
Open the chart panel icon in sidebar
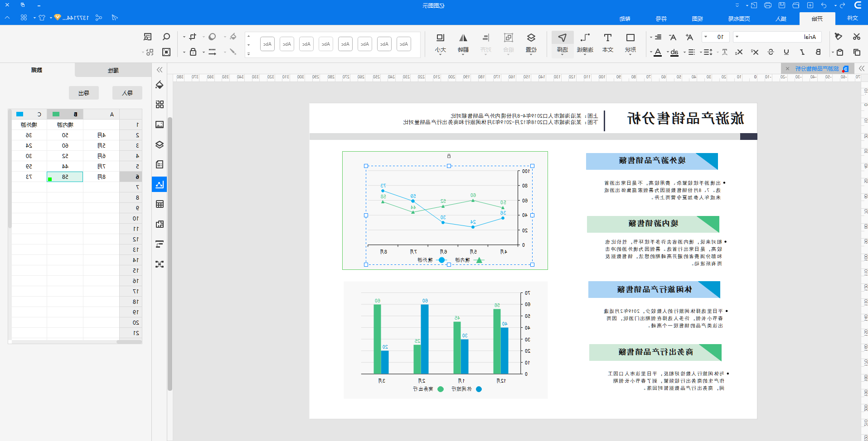[160, 184]
